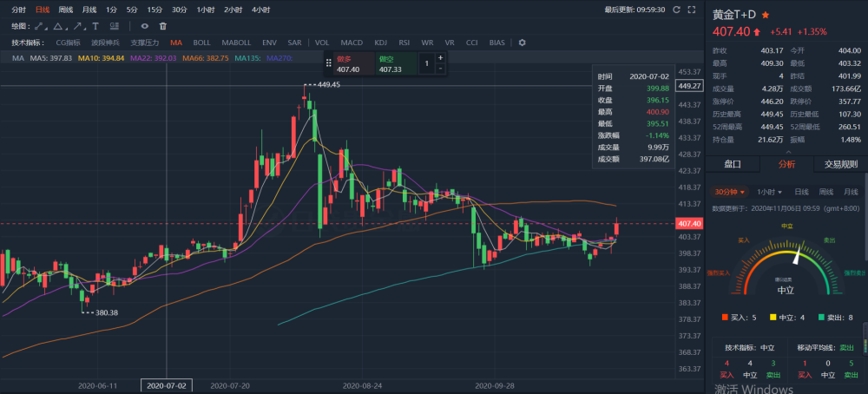Open the 1小时 analysis period dropdown
868x394 pixels.
point(769,192)
